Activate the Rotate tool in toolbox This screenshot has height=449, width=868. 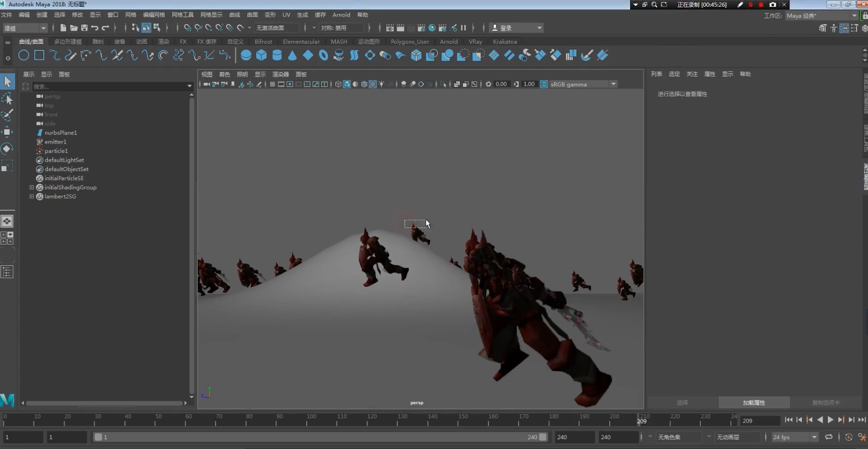(x=7, y=149)
